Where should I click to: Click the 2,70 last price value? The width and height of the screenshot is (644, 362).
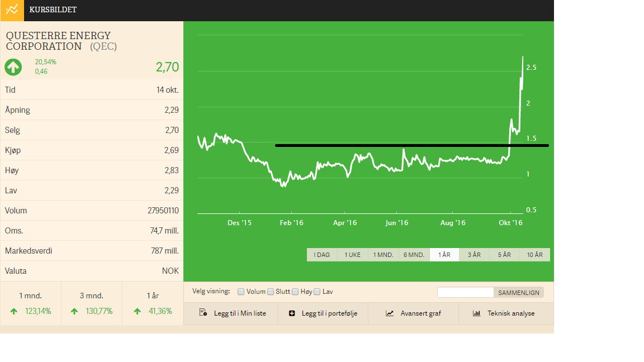[x=167, y=67]
